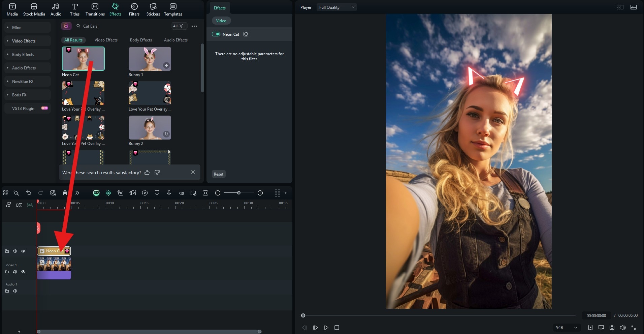Click the AI search icon beside search box

pyautogui.click(x=66, y=26)
